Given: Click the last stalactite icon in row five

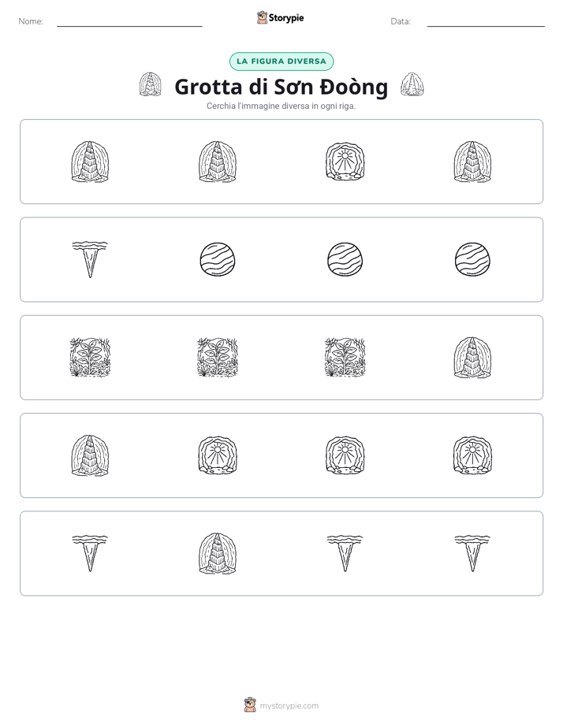Looking at the screenshot, I should 472,553.
